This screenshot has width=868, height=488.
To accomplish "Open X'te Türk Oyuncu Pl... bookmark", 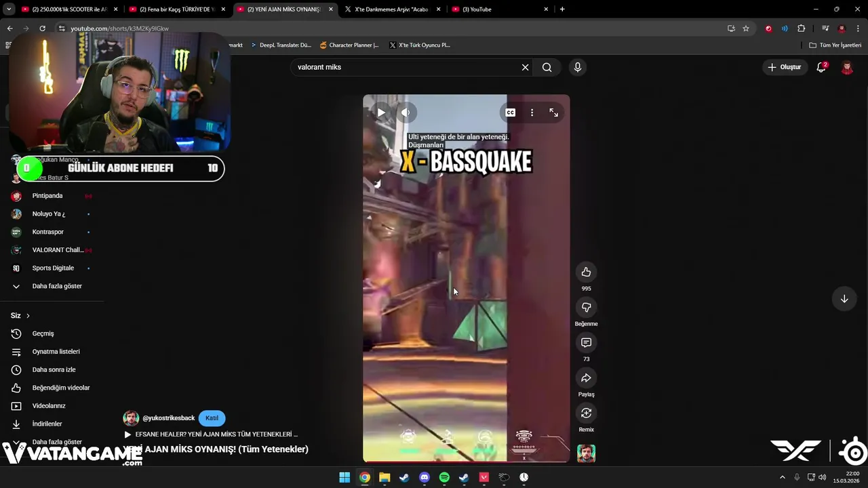I will (420, 45).
